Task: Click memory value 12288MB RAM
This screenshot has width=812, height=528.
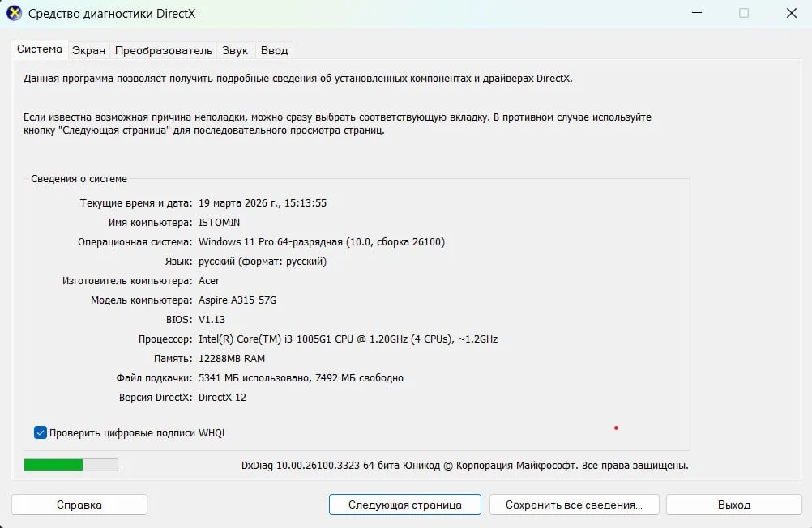Action: tap(232, 358)
